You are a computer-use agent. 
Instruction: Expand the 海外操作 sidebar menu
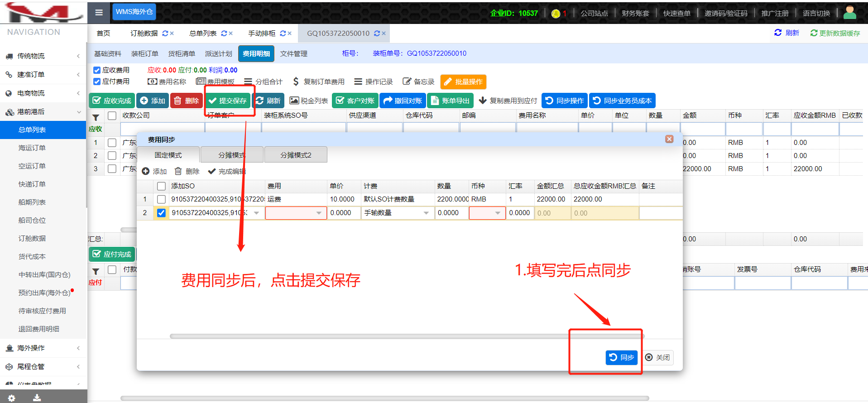(43, 348)
